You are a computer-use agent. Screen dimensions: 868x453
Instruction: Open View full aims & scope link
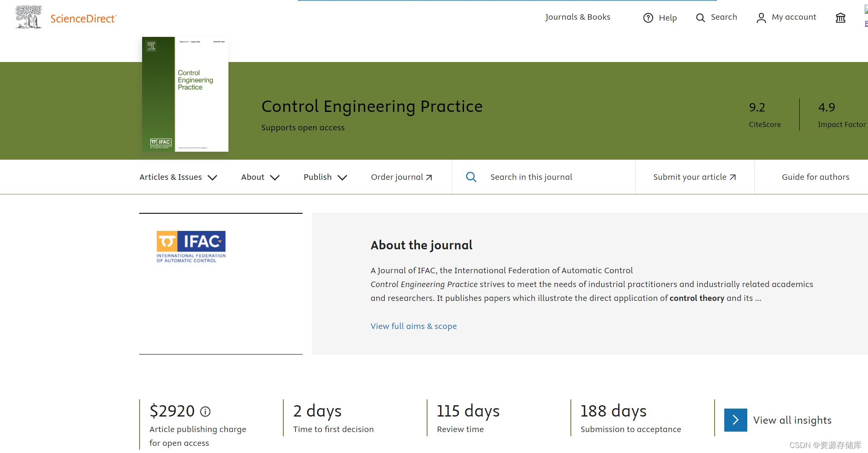tap(414, 326)
